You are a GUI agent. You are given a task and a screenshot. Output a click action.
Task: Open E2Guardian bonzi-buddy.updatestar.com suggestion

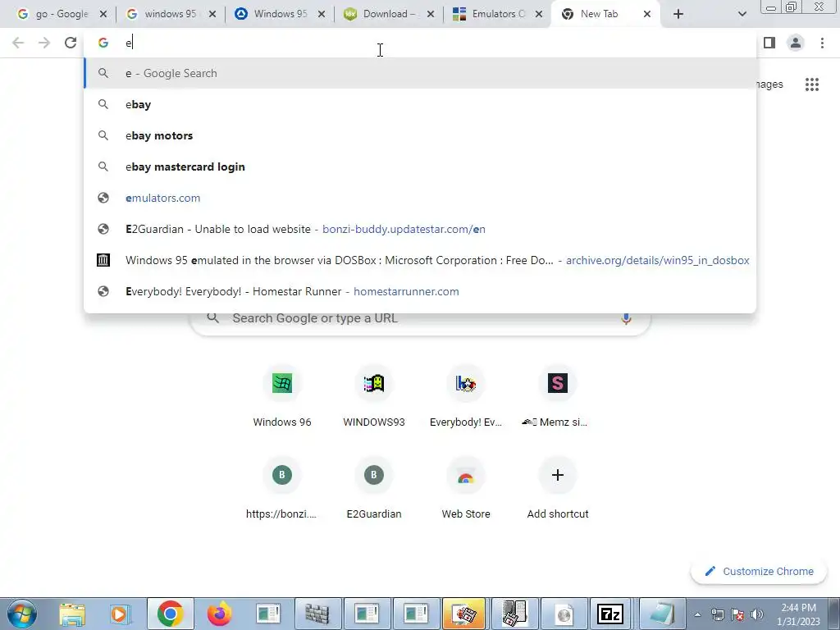(420, 229)
